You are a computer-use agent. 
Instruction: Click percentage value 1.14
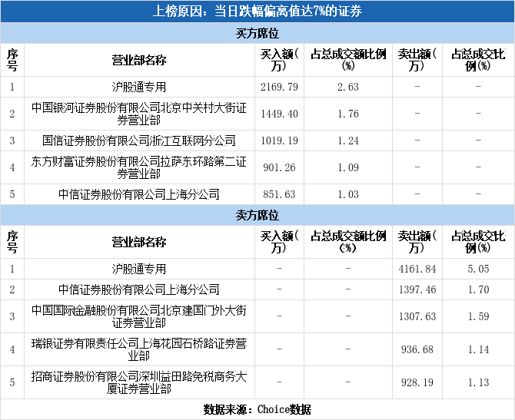tap(478, 349)
